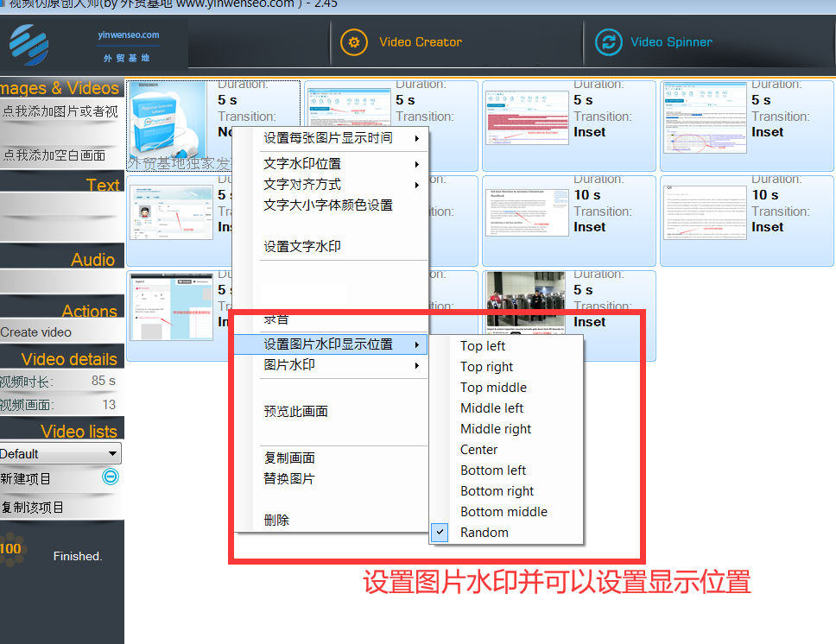Select Top left watermark position
The image size is (836, 644).
click(x=483, y=346)
